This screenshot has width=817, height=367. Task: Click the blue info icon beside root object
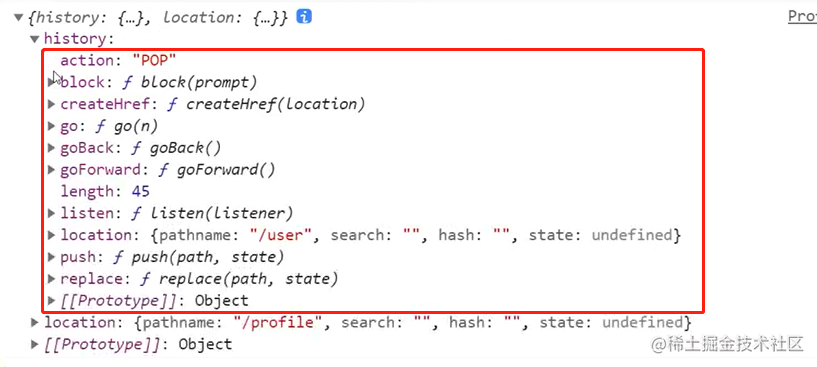pos(304,17)
